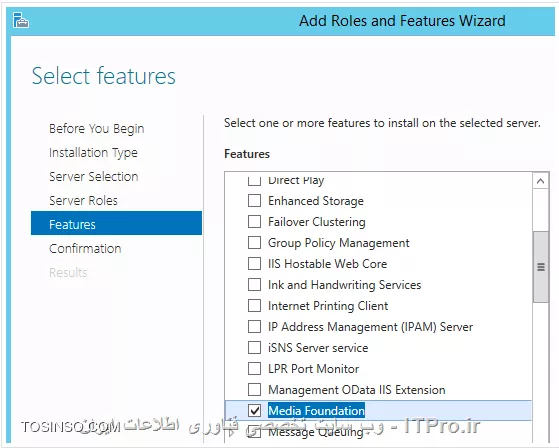Viewport: 559px width, 448px height.
Task: Switch to the Server Selection step
Action: (x=94, y=176)
